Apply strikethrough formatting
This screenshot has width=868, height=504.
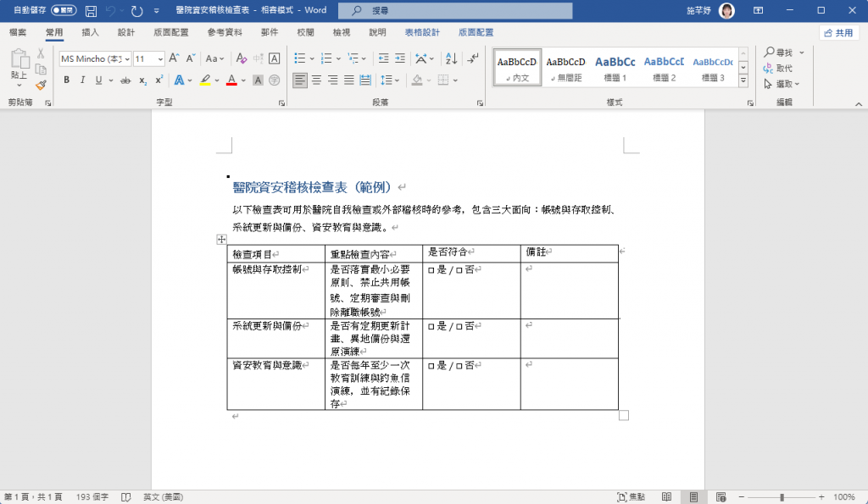[125, 80]
